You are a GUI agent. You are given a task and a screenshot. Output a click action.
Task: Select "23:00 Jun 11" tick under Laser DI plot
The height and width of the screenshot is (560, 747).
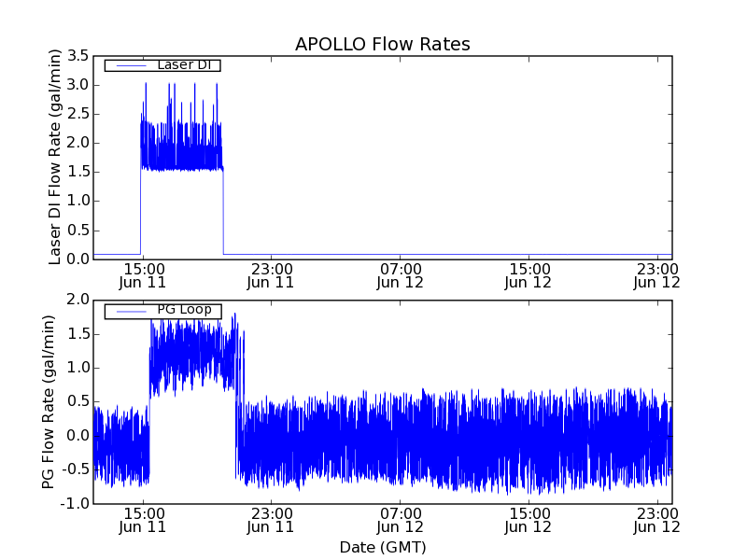271,274
